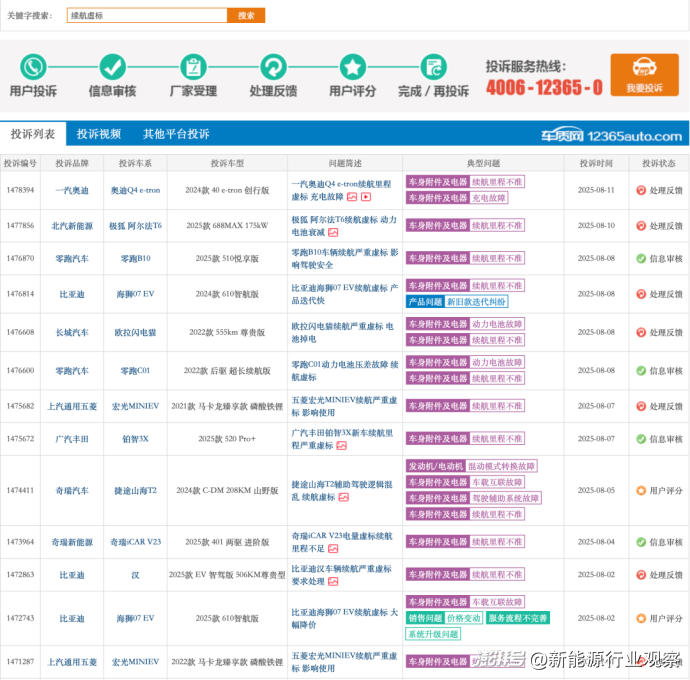
Task: Open the 一汽奥迪 brand link
Action: click(x=72, y=191)
